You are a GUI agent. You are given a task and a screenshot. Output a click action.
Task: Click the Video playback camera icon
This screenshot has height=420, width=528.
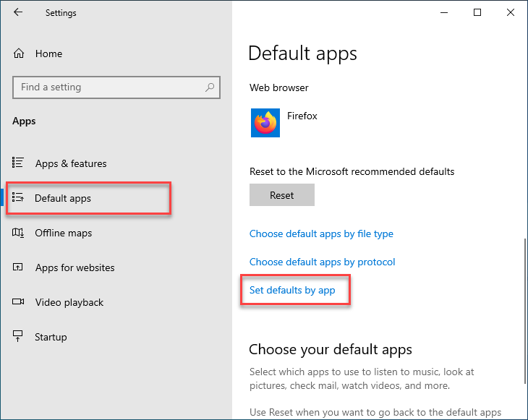(18, 301)
